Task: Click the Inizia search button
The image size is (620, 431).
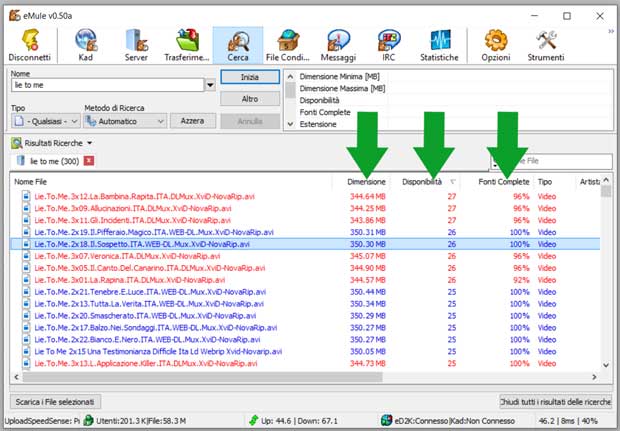Action: (250, 77)
